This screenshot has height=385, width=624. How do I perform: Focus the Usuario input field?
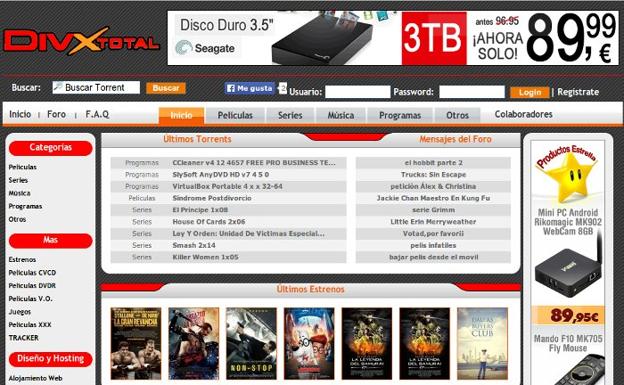tap(357, 92)
